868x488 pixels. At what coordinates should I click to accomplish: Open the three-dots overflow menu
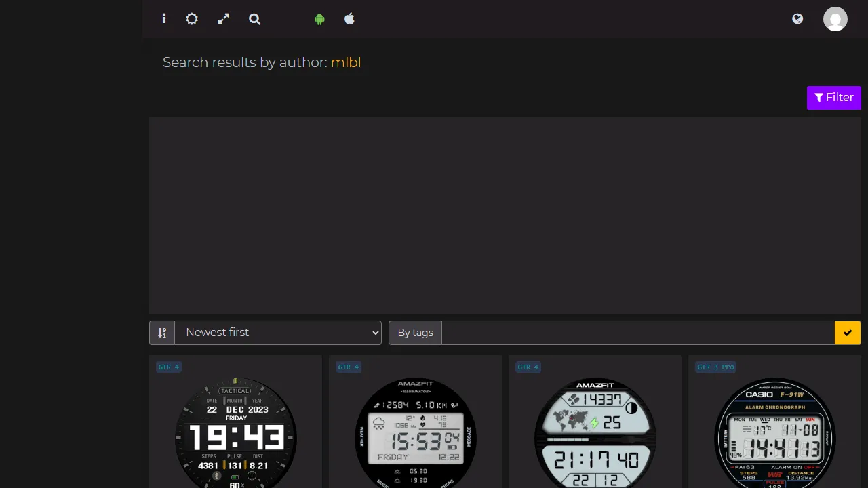pyautogui.click(x=163, y=19)
